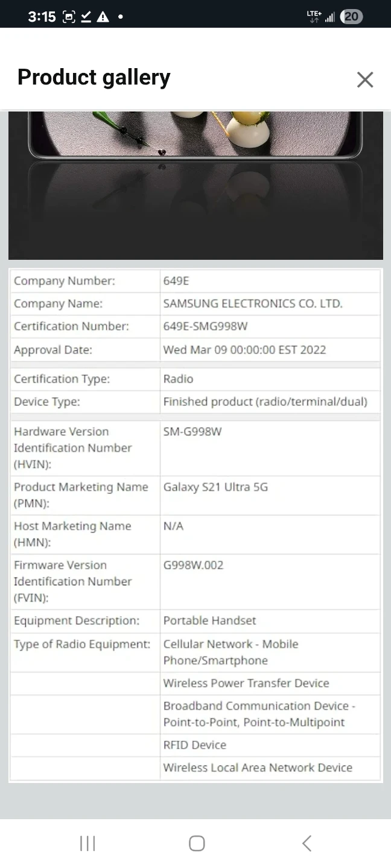Tap the LTE+ signal status icon

314,16
